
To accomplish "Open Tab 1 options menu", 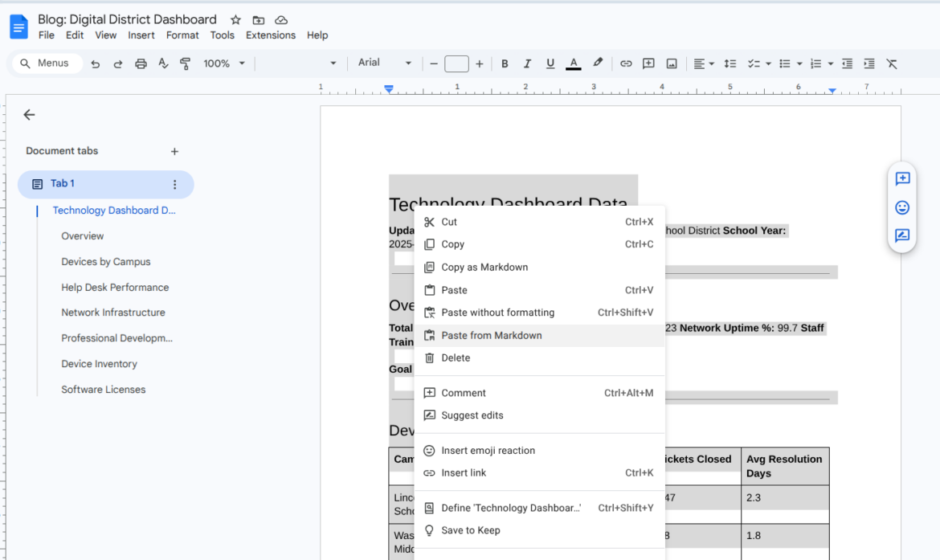I will click(174, 185).
